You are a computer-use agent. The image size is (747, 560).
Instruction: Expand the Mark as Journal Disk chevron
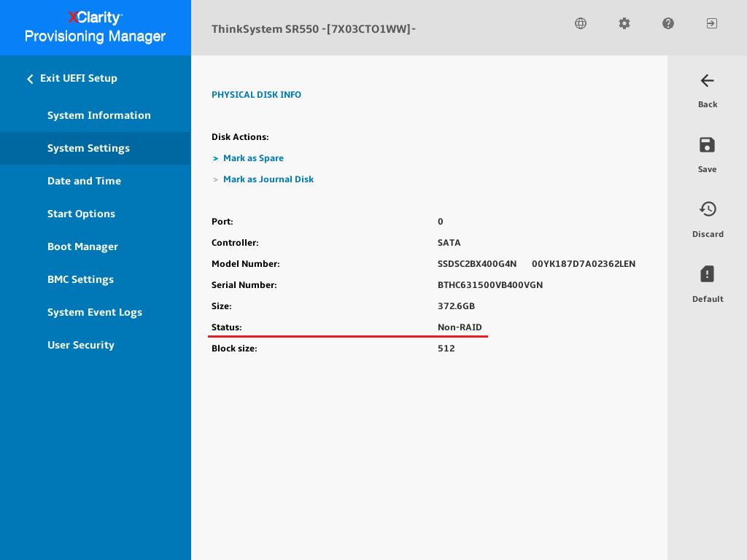pos(216,179)
